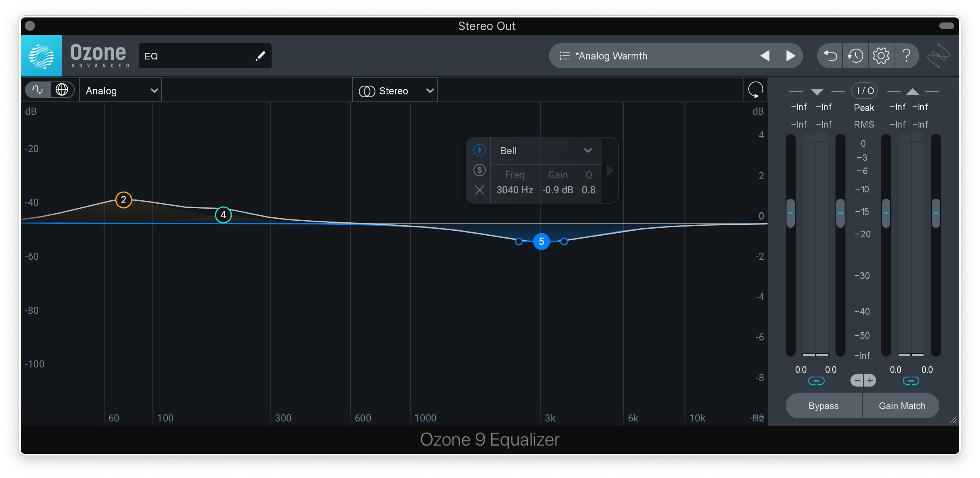
Task: Go to previous preset arrow
Action: tap(765, 56)
